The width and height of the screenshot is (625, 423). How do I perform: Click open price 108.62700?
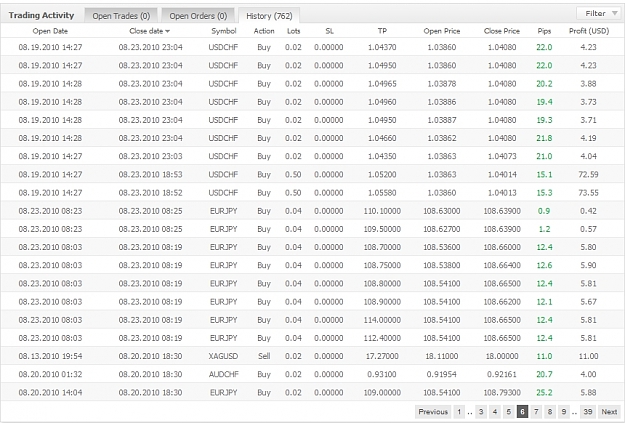pyautogui.click(x=442, y=229)
